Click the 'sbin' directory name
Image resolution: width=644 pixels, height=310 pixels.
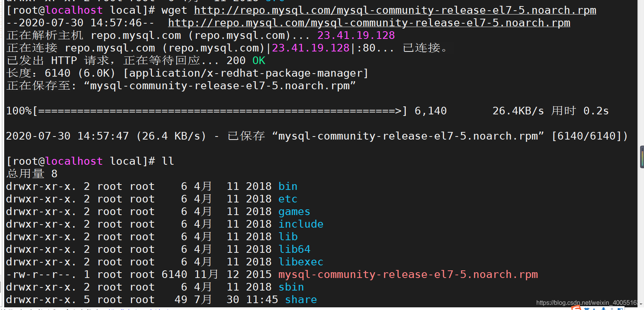pyautogui.click(x=291, y=287)
